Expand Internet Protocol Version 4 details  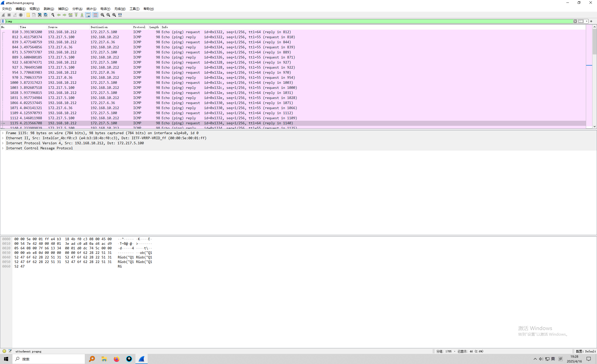coord(3,143)
